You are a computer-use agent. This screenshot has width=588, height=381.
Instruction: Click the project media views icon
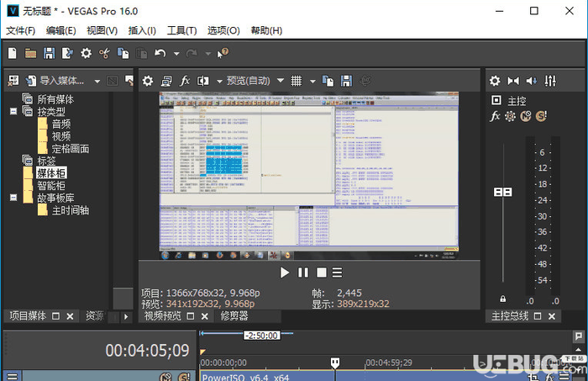pyautogui.click(x=13, y=81)
